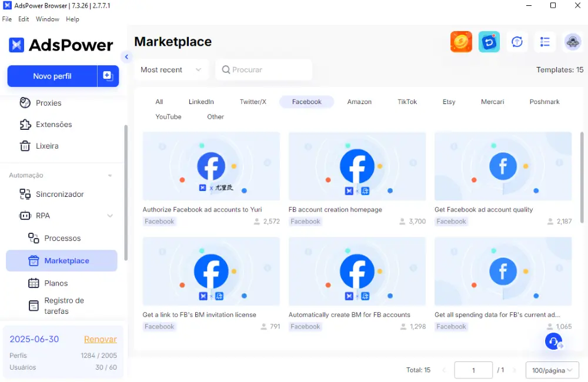Image resolution: width=588 pixels, height=382 pixels.
Task: Select the Poshmark category tab
Action: pyautogui.click(x=544, y=102)
